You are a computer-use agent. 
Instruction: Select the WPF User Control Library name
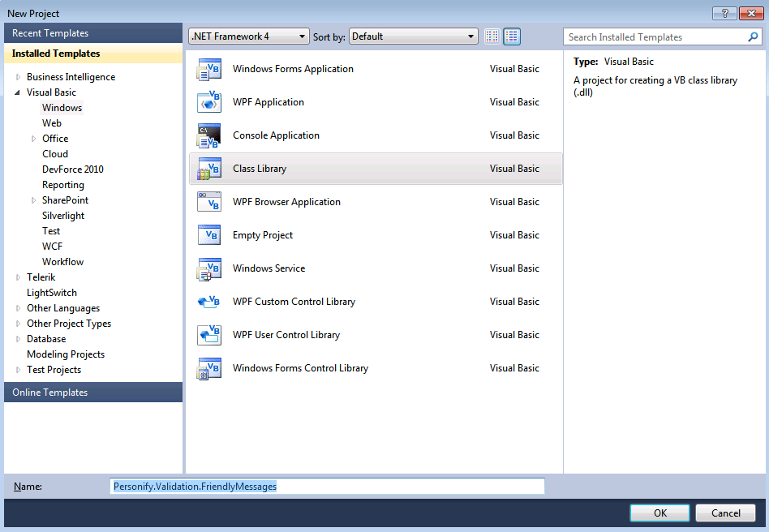(286, 335)
